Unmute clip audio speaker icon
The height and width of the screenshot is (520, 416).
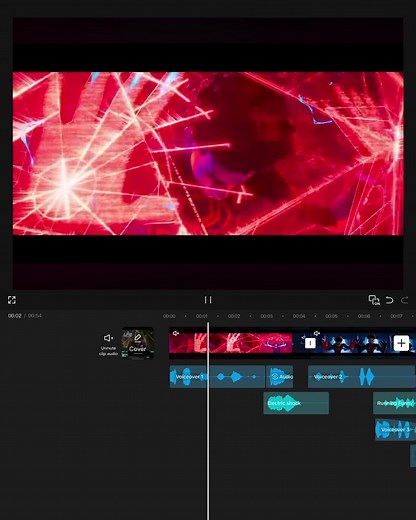click(108, 338)
